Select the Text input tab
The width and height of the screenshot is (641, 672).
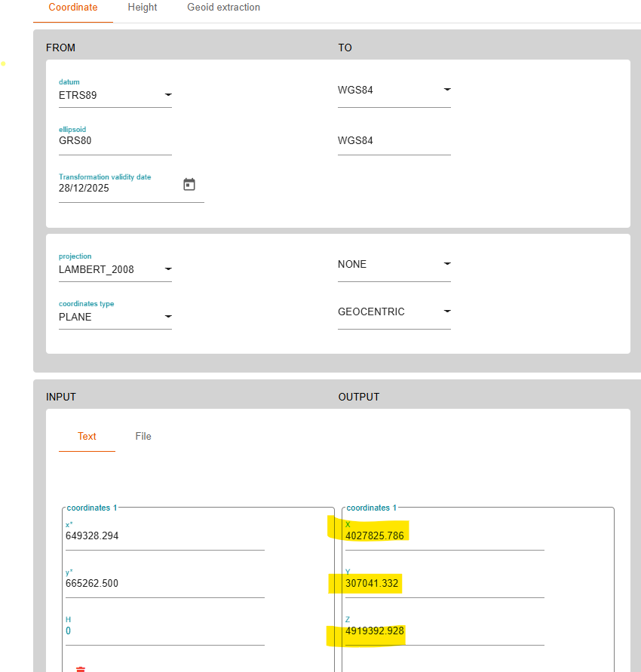pos(87,436)
